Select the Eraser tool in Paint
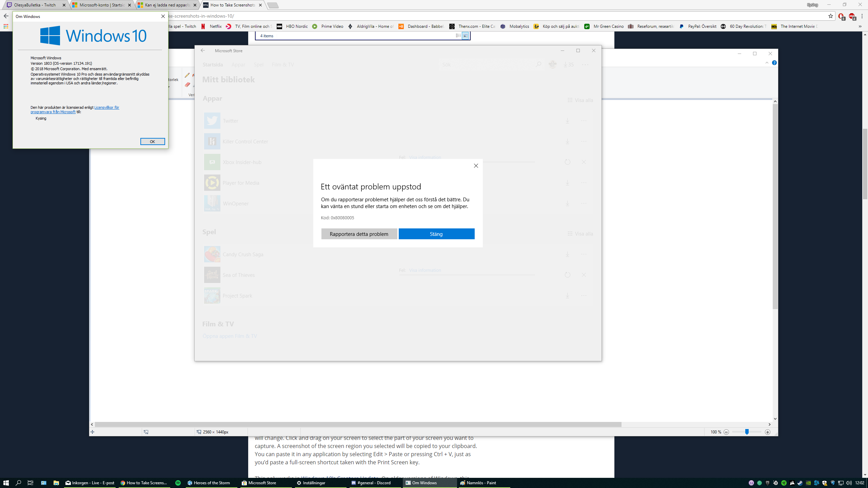 click(x=187, y=85)
